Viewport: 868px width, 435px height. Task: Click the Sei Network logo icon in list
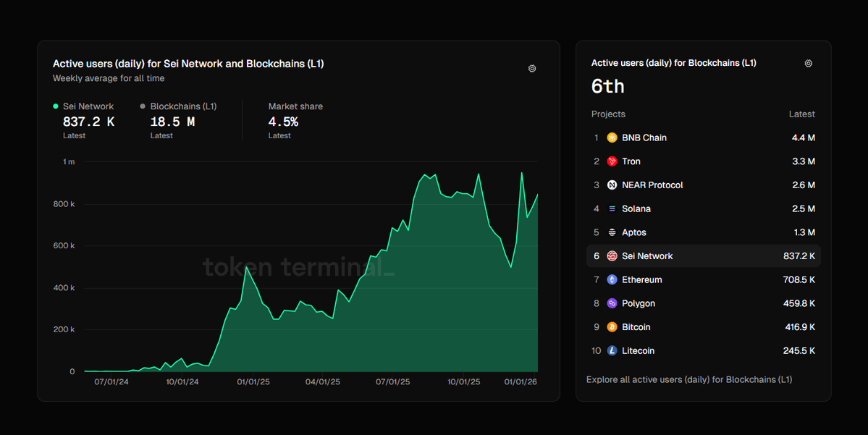612,256
